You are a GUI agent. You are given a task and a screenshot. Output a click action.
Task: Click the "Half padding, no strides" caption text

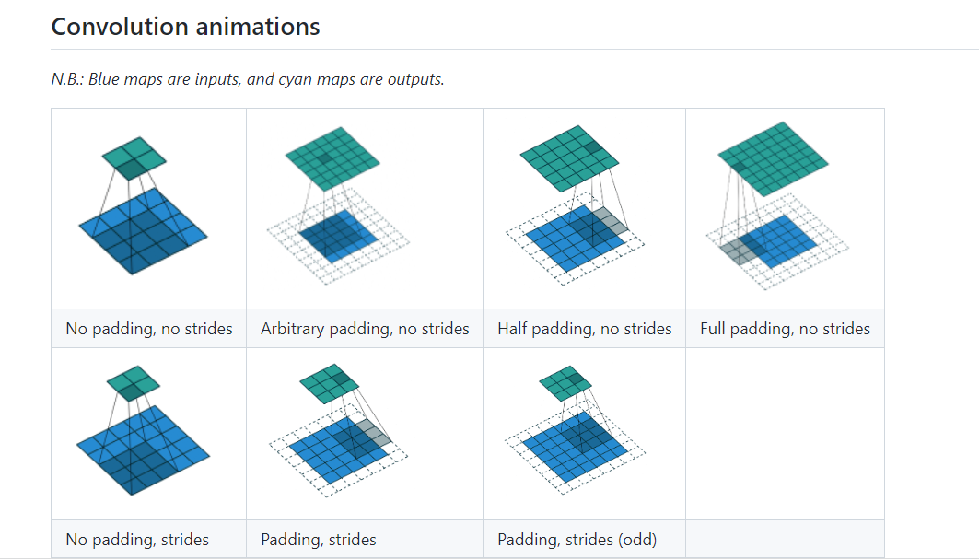[585, 329]
